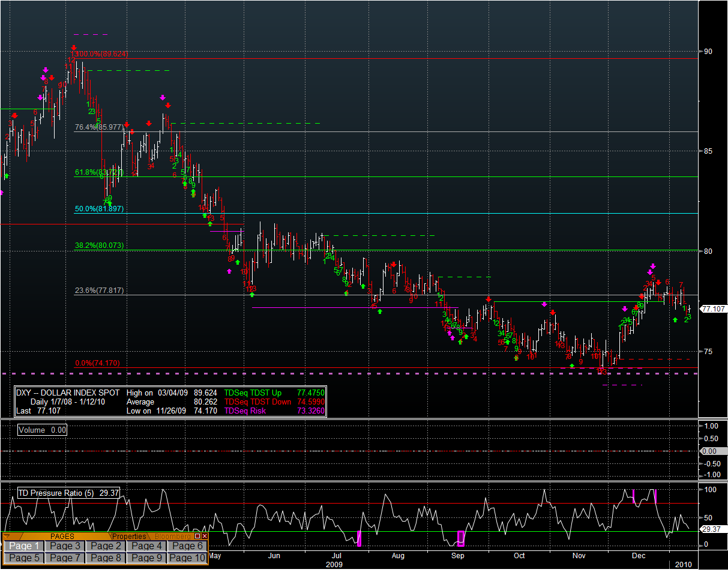Click the 77.107 last price tag
The image size is (728, 581).
pos(714,309)
